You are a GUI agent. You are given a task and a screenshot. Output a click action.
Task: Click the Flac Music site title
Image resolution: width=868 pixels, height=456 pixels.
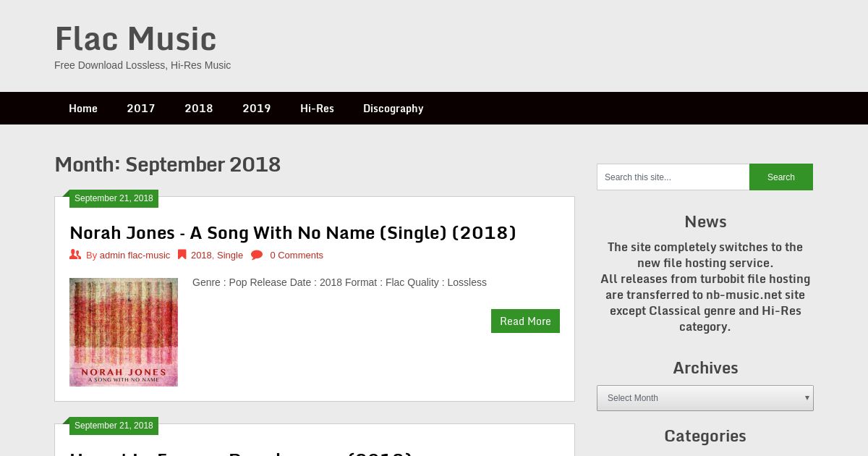click(x=135, y=38)
